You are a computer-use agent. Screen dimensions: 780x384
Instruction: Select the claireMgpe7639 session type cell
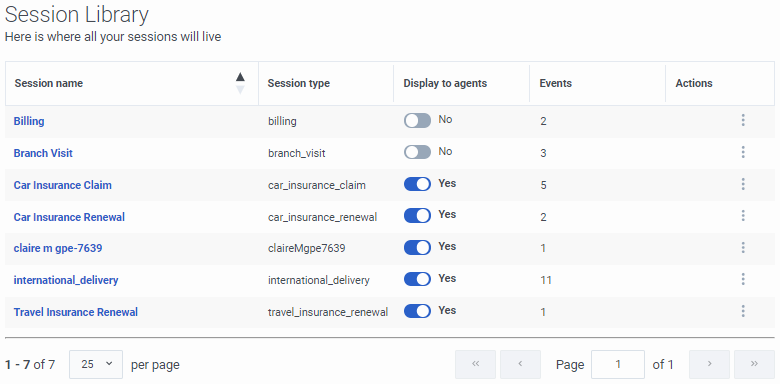[x=306, y=248]
